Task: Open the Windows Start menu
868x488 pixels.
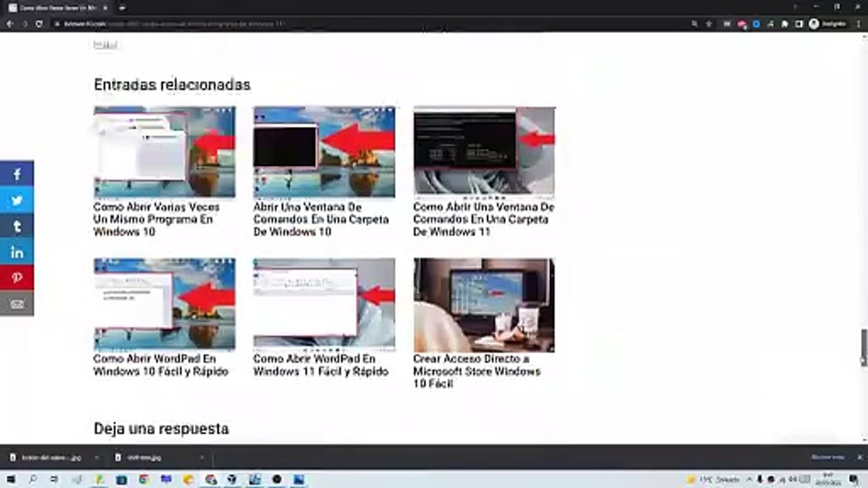Action: click(x=11, y=479)
